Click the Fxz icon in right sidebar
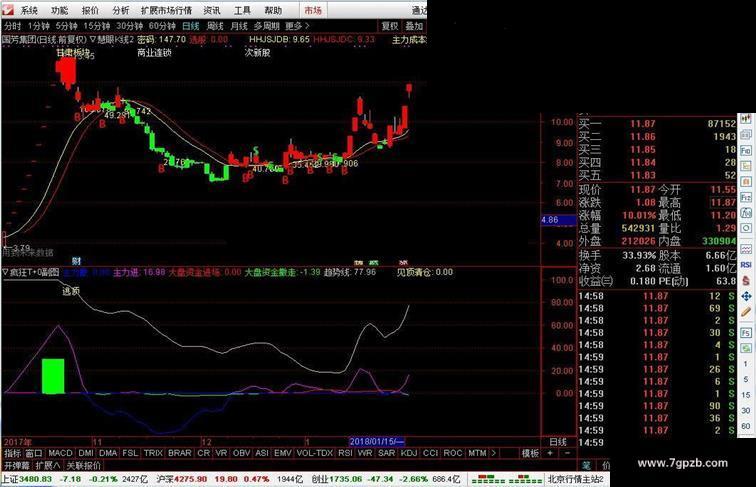Screen dimensions: 756x487 click(746, 197)
